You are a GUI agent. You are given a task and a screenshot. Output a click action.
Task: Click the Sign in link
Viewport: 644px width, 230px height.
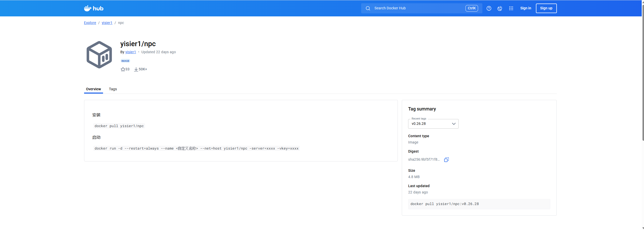526,8
